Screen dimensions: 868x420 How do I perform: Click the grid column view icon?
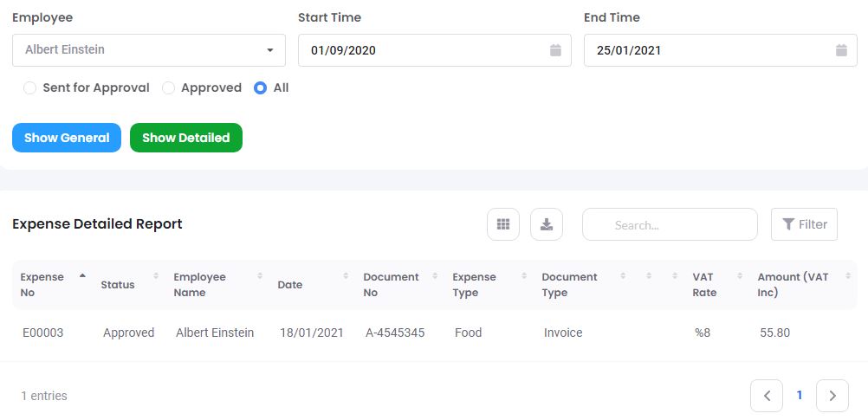coord(503,224)
